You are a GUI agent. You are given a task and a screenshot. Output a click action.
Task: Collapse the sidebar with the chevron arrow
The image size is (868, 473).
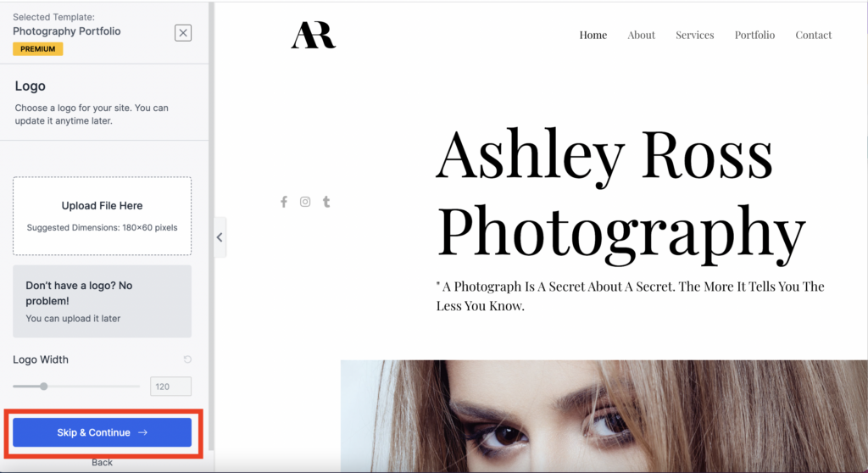220,237
